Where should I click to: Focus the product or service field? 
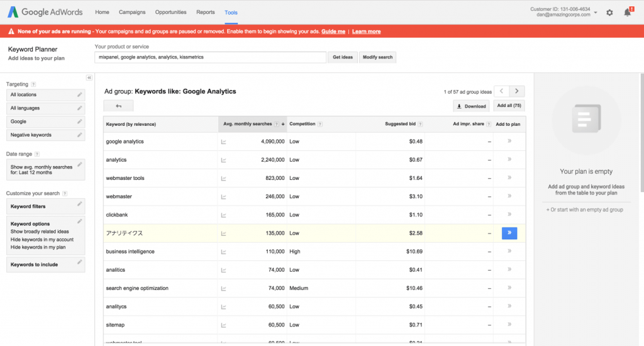pyautogui.click(x=210, y=57)
